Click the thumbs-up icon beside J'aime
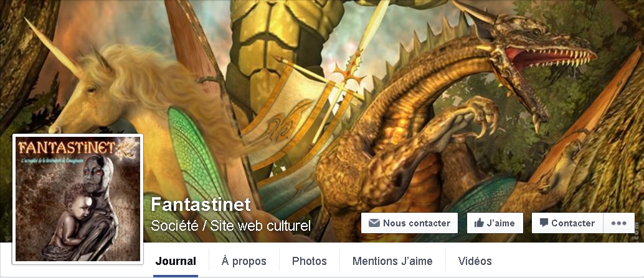 [x=479, y=223]
